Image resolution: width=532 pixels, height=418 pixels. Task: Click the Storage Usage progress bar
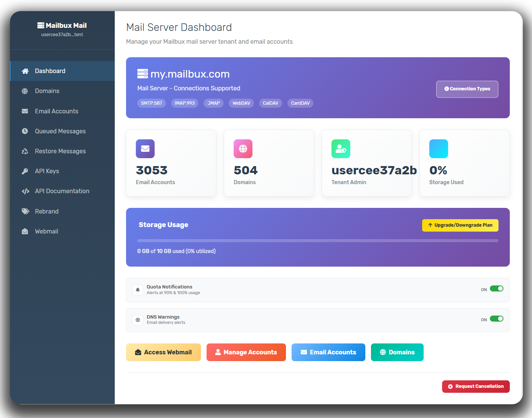318,241
